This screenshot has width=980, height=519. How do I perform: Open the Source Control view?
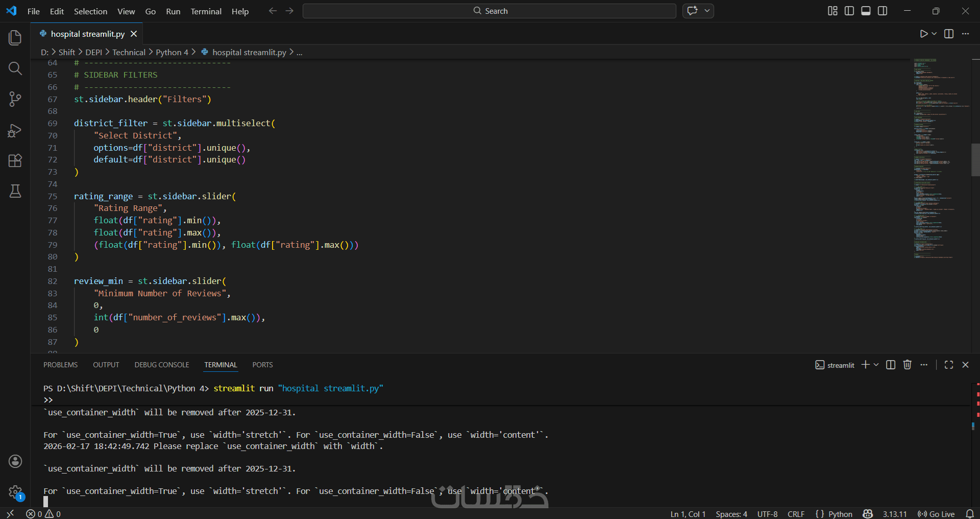[15, 99]
